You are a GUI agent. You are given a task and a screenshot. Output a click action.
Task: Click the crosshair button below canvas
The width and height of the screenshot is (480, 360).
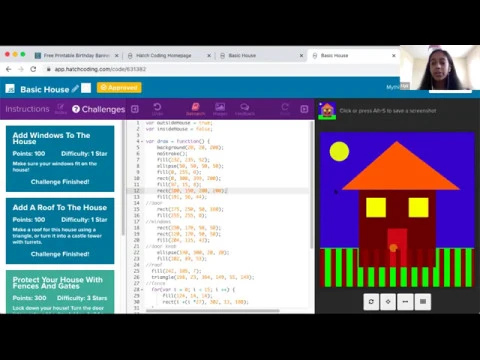[388, 302]
